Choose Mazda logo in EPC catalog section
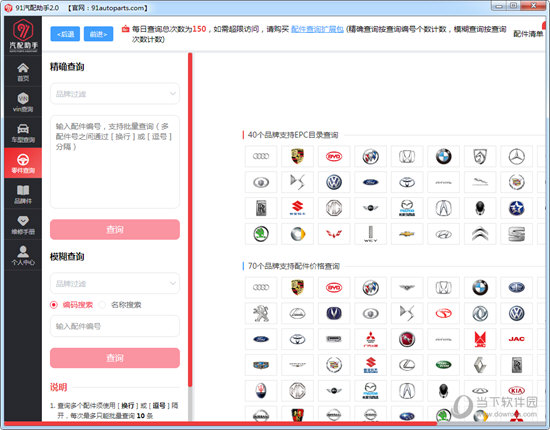 pyautogui.click(x=407, y=208)
